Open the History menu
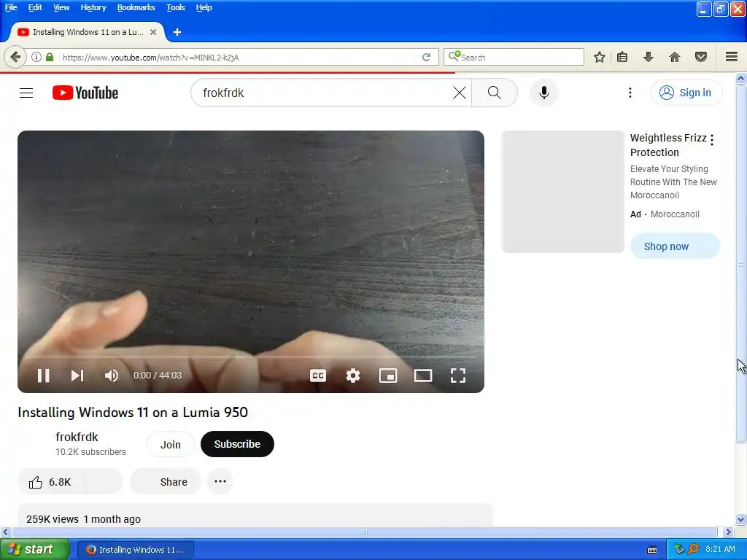The width and height of the screenshot is (747, 560). pyautogui.click(x=93, y=7)
